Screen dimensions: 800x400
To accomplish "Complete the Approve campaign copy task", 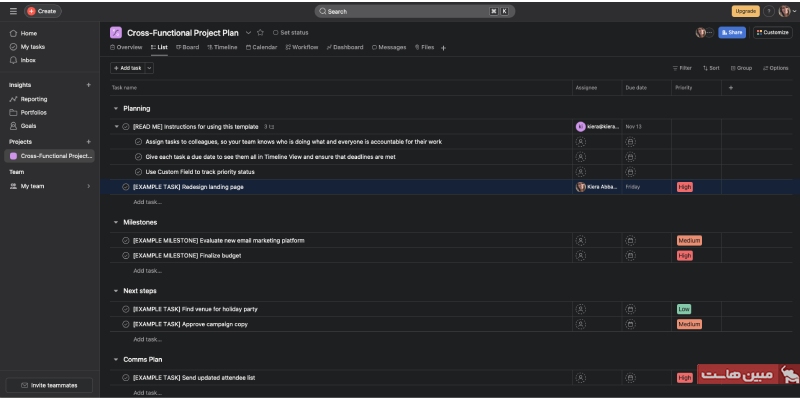I will 126,324.
